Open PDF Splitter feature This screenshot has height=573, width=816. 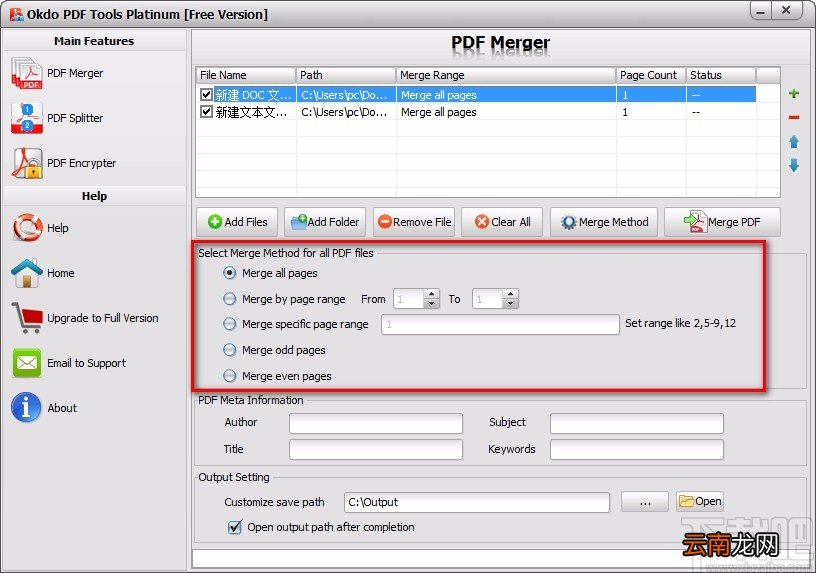pos(57,118)
